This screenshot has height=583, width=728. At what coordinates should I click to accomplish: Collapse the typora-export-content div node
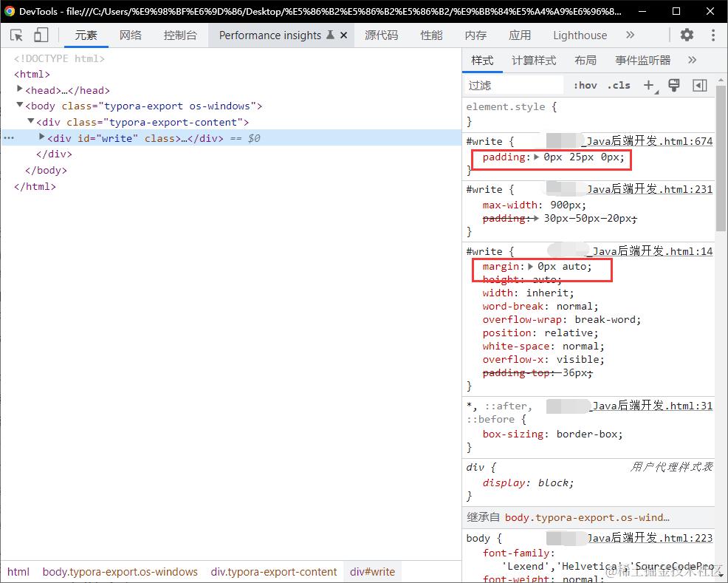31,120
